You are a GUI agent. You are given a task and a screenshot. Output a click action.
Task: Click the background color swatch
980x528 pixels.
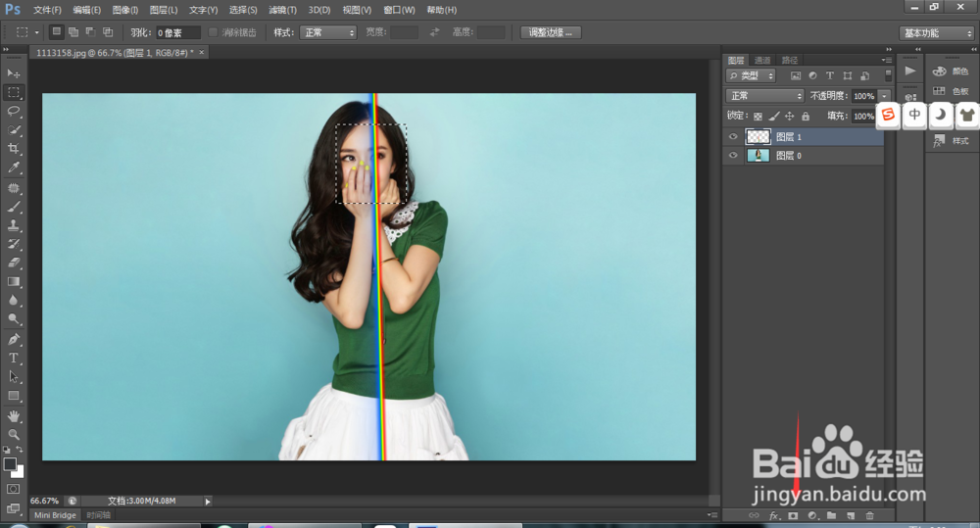(x=20, y=473)
